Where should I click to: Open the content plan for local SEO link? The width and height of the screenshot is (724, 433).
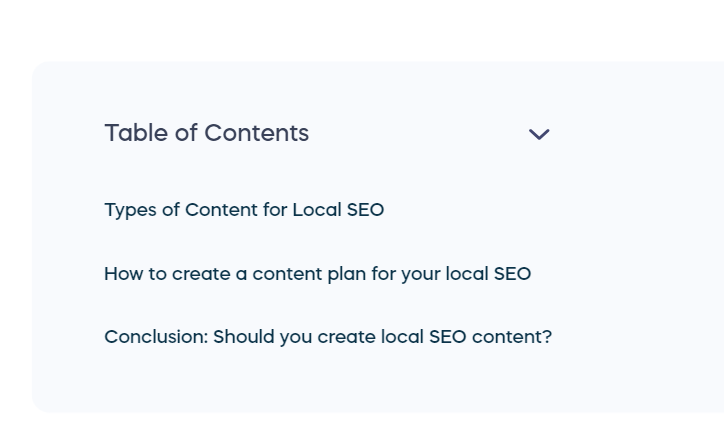pos(317,274)
